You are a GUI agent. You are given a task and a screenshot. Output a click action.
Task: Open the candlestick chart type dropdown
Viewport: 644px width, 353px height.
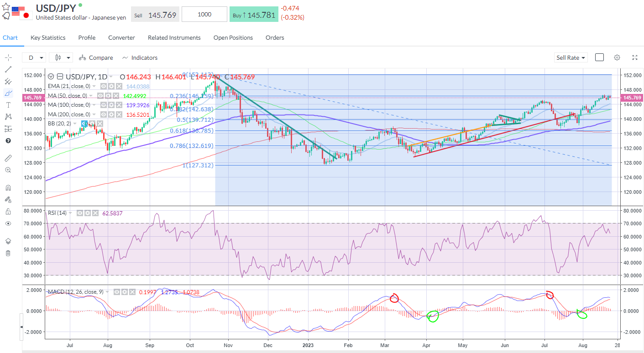tap(61, 57)
